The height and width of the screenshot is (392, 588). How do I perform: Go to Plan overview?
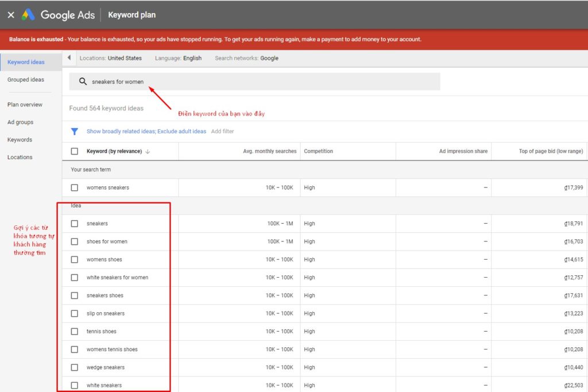pyautogui.click(x=25, y=105)
